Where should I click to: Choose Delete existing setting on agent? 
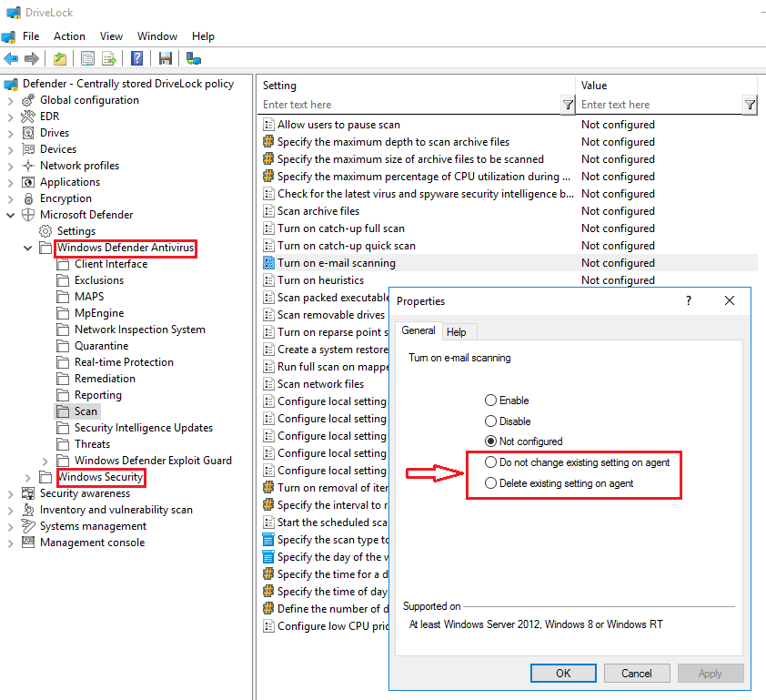click(490, 483)
